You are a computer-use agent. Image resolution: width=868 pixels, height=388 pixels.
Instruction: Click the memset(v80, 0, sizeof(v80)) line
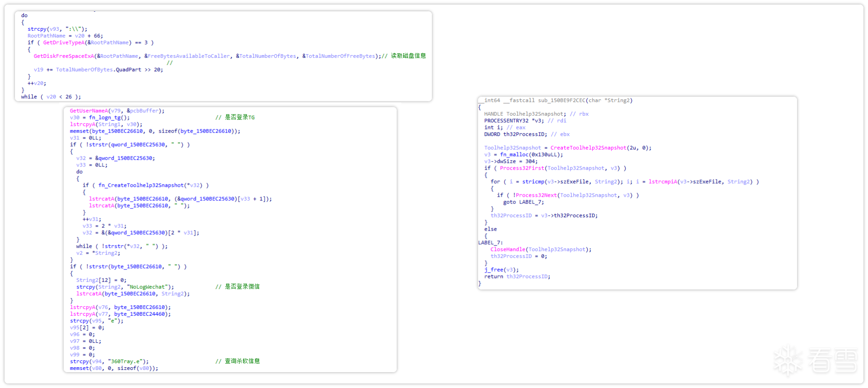pyautogui.click(x=114, y=369)
